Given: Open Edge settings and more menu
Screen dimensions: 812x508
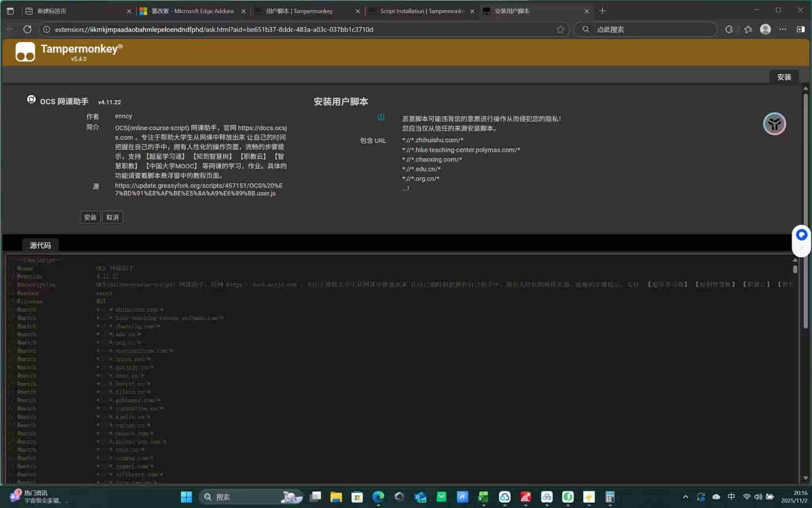Looking at the screenshot, I should [783, 29].
